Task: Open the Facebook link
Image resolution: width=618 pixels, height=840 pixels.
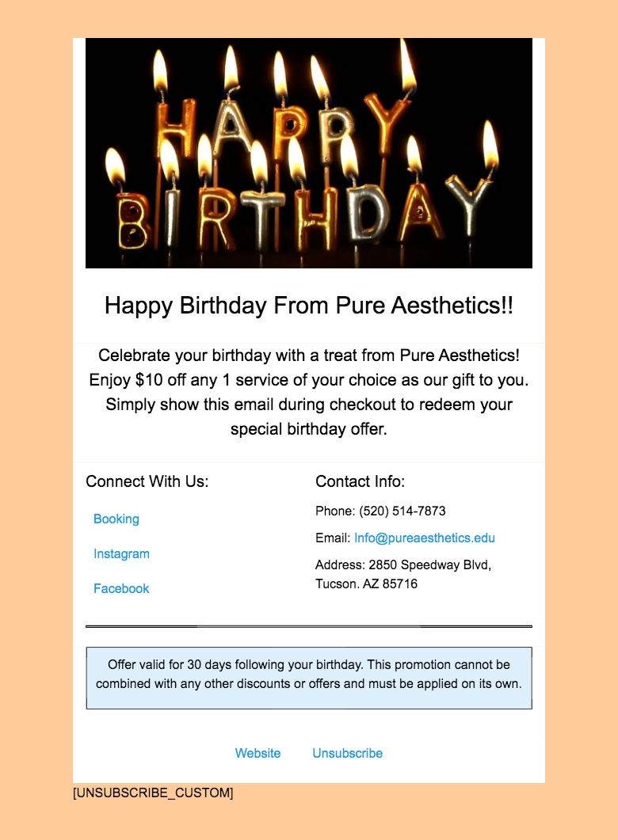Action: 121,589
